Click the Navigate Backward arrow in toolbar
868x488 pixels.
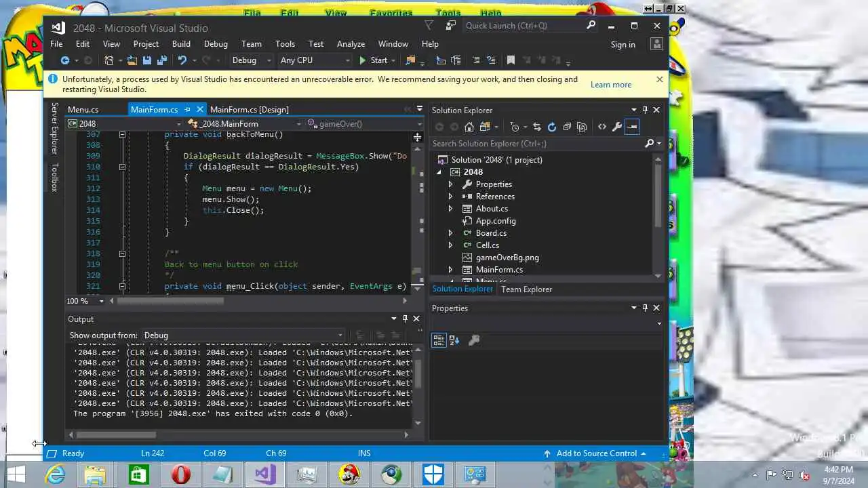(x=65, y=60)
